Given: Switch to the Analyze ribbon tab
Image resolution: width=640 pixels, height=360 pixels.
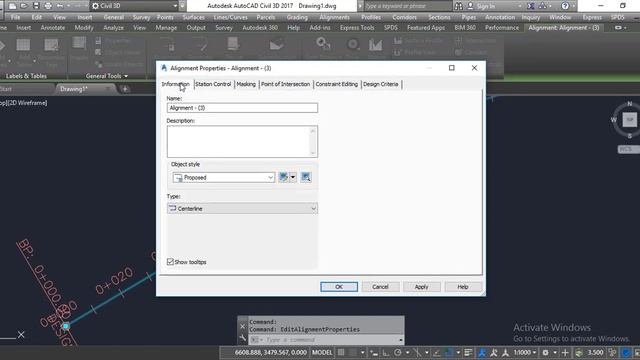Looking at the screenshot, I should click(x=113, y=28).
